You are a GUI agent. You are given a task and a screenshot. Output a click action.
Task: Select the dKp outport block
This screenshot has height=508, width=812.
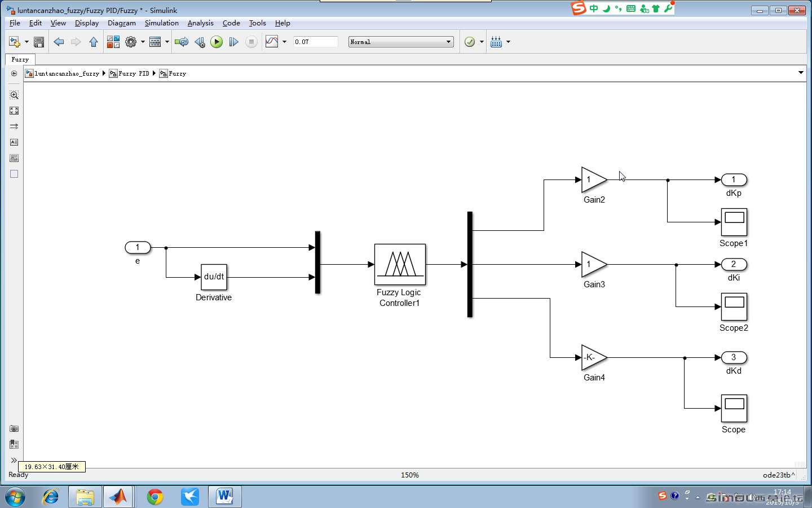(734, 180)
